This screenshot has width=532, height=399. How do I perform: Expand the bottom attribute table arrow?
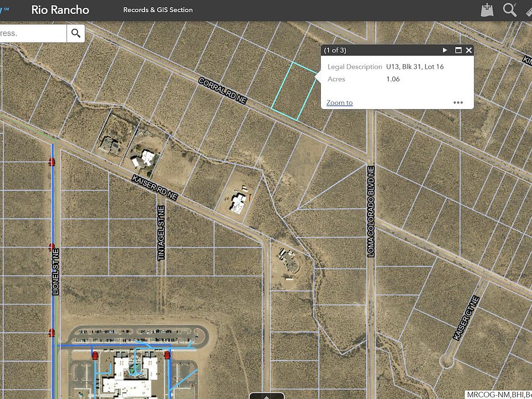(267, 396)
